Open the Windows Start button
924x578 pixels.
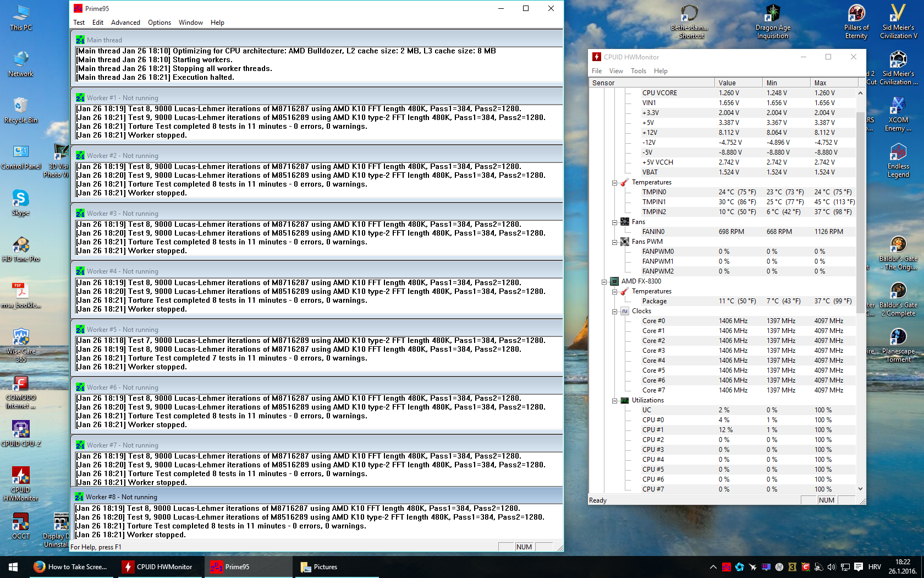[13, 567]
